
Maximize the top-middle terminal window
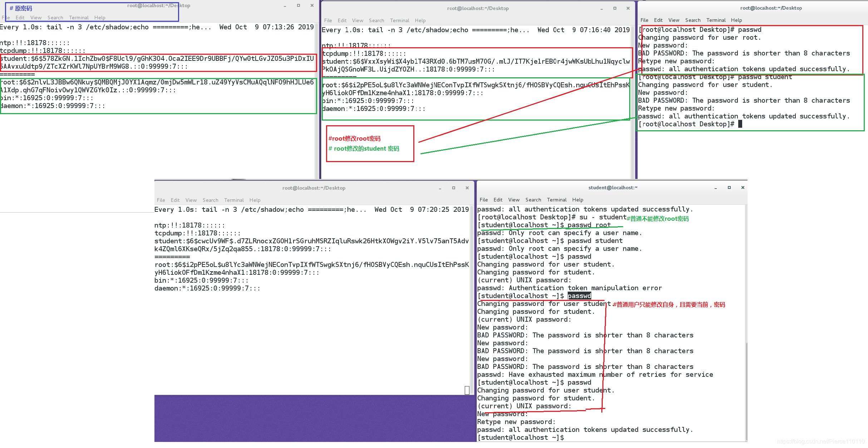[x=615, y=8]
